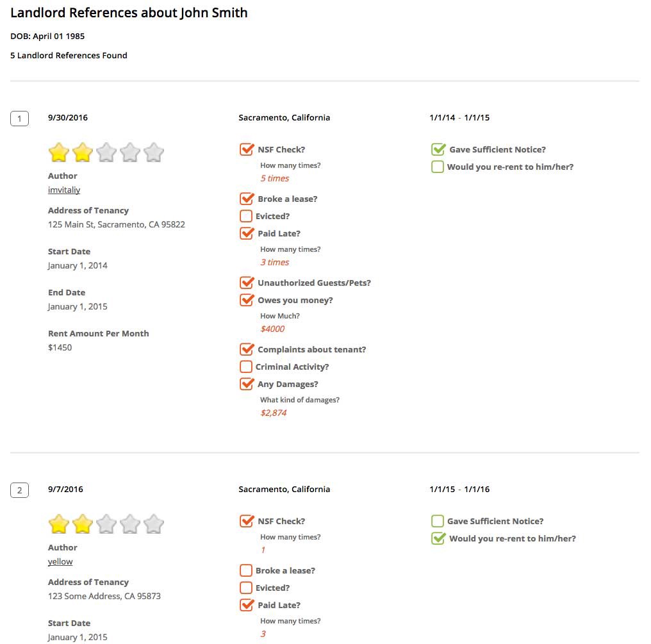Click the third gray star in reference 2
The height and width of the screenshot is (644, 651).
click(106, 524)
